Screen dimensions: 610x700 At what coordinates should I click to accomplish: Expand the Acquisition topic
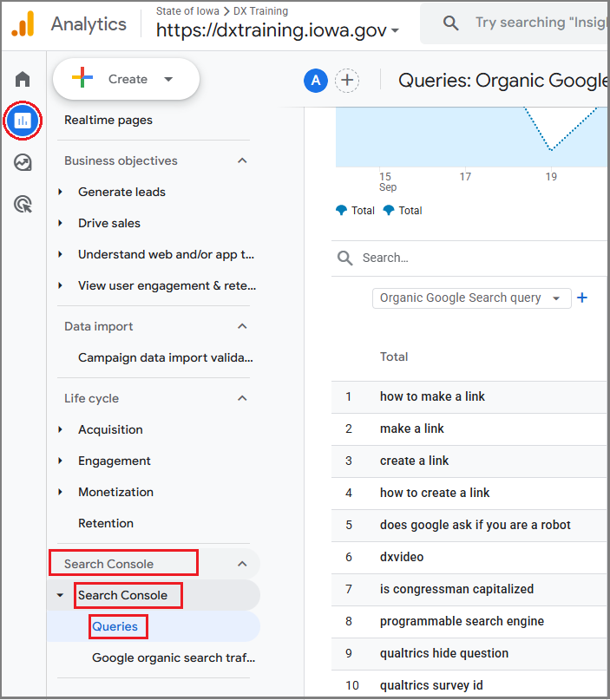tap(60, 429)
